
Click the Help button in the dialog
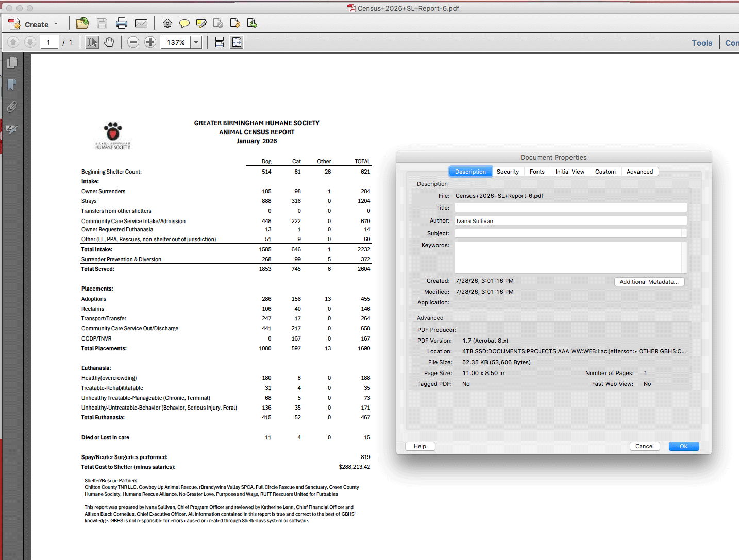(x=420, y=446)
